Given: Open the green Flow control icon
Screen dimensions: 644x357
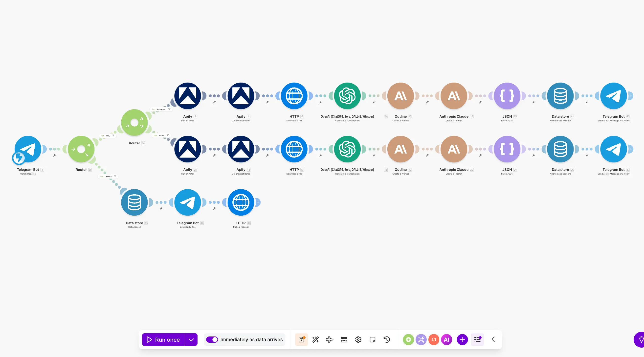Looking at the screenshot, I should tap(408, 339).
